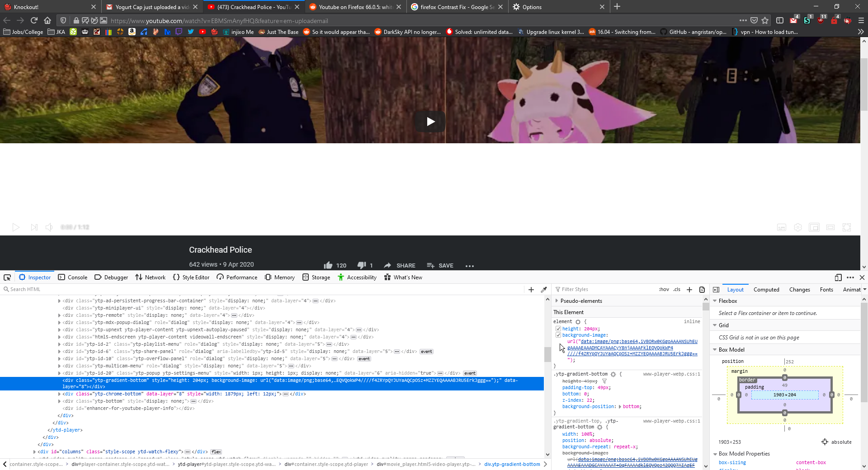Save video to playlist
The width and height of the screenshot is (868, 470).
[440, 265]
